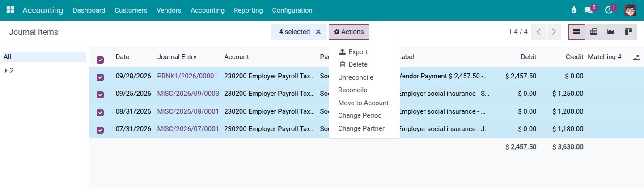Switch to kanban view
644x188 pixels.
628,32
